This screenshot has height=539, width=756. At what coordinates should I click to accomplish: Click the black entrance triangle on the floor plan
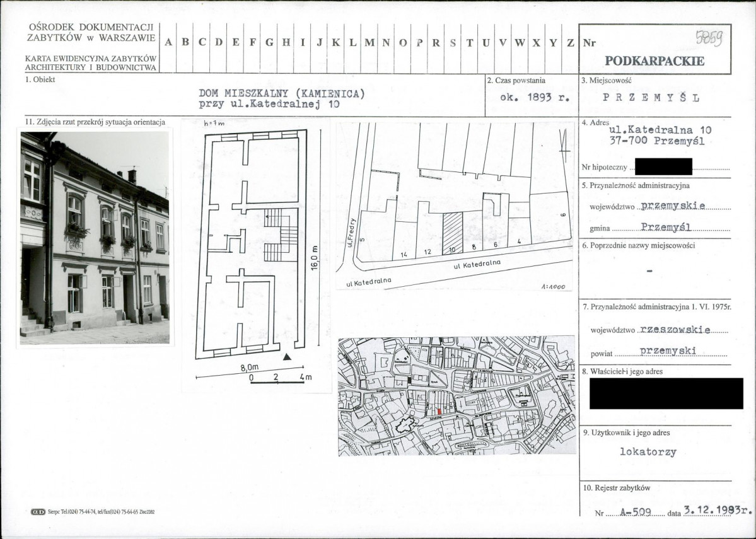(x=288, y=357)
